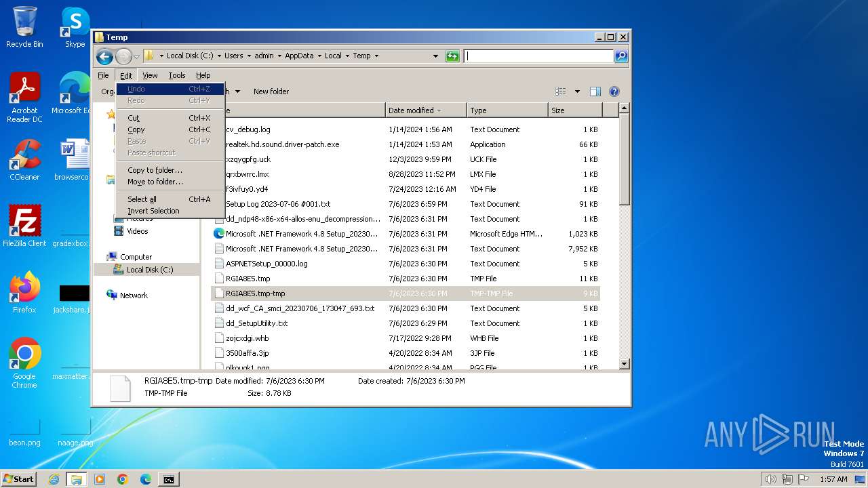868x488 pixels.
Task: Select the zojcxdgi.whb file
Action: click(x=406, y=338)
